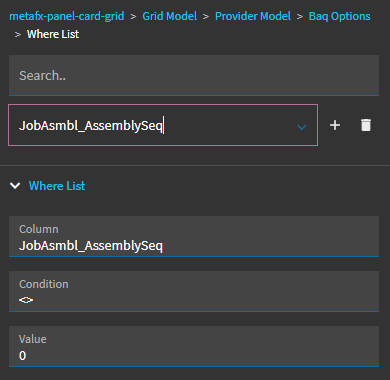Focus the Search.. input box

click(194, 75)
